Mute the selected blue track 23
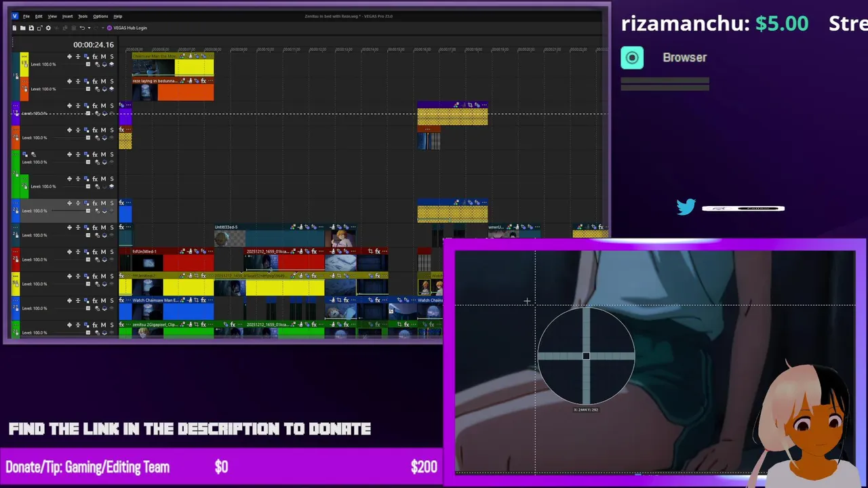The width and height of the screenshot is (868, 488). 103,203
